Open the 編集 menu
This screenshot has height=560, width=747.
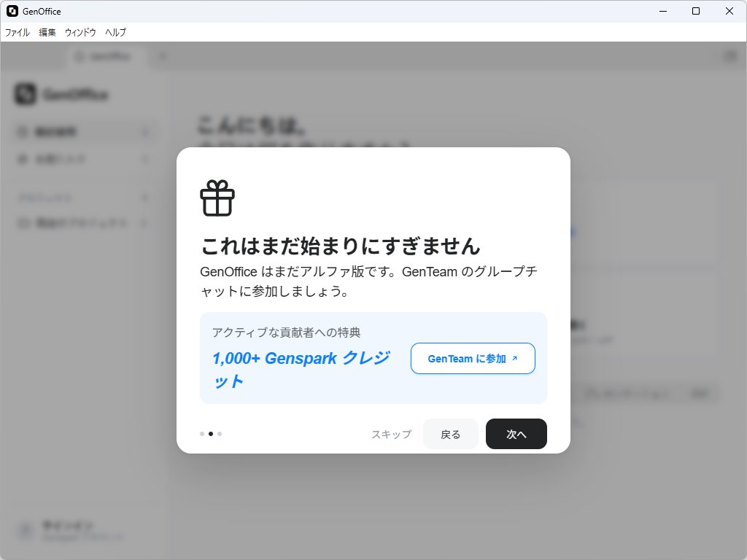(x=47, y=32)
